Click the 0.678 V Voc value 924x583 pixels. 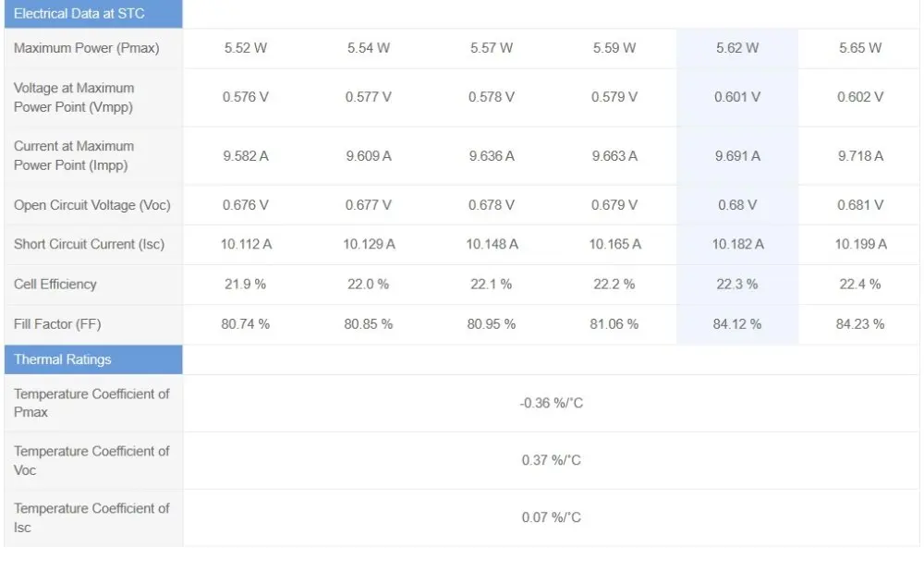492,205
